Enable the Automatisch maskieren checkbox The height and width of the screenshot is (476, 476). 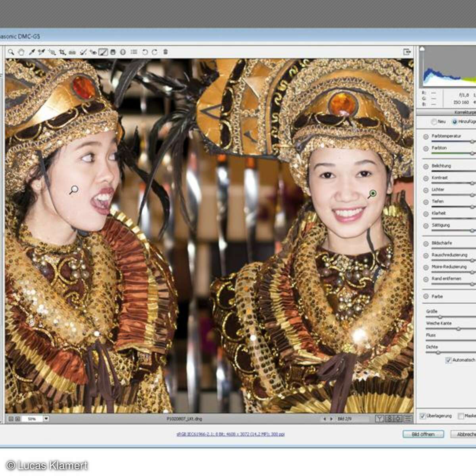pyautogui.click(x=447, y=360)
